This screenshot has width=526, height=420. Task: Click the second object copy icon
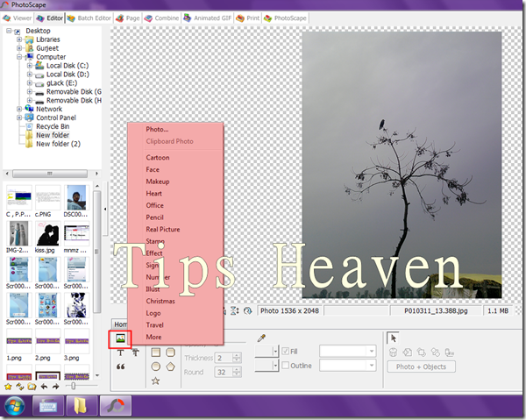[x=408, y=352]
